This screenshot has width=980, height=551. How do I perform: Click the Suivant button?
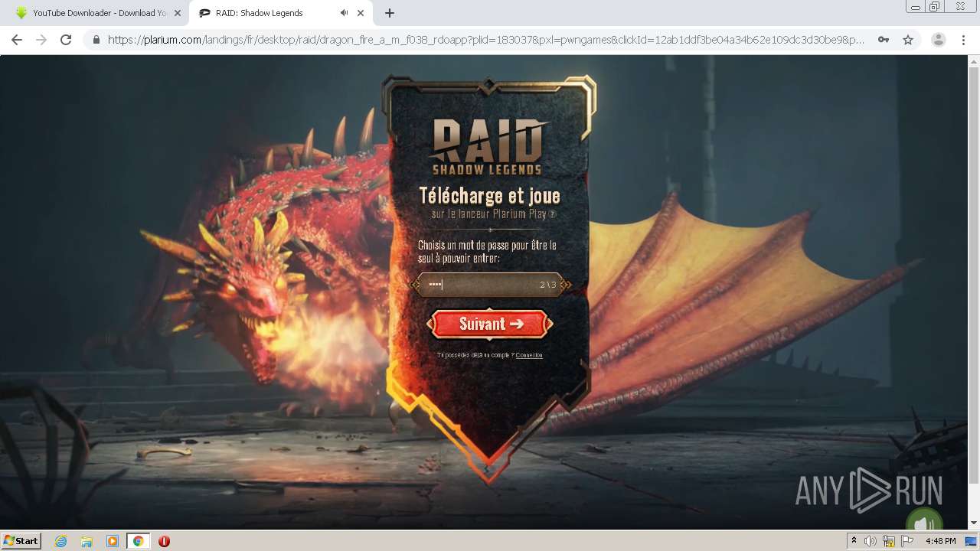[490, 324]
